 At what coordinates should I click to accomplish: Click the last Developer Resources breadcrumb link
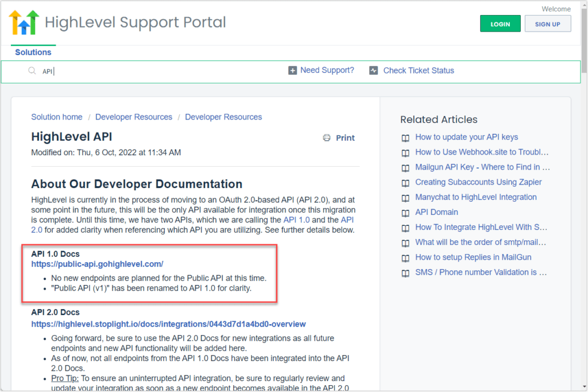point(223,117)
